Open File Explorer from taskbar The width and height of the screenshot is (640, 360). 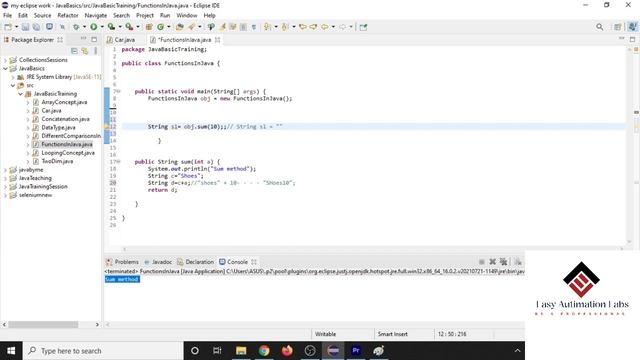pos(241,351)
